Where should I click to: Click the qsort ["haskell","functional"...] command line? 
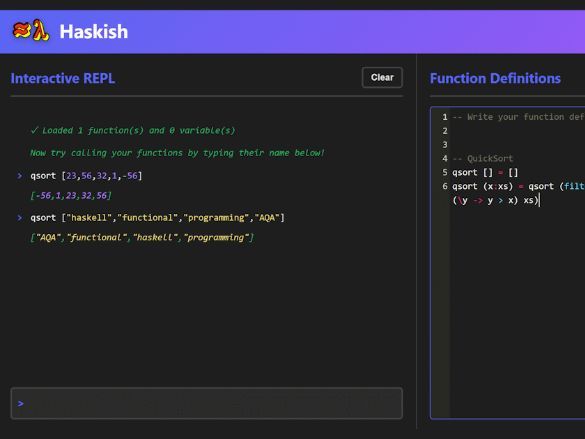157,218
